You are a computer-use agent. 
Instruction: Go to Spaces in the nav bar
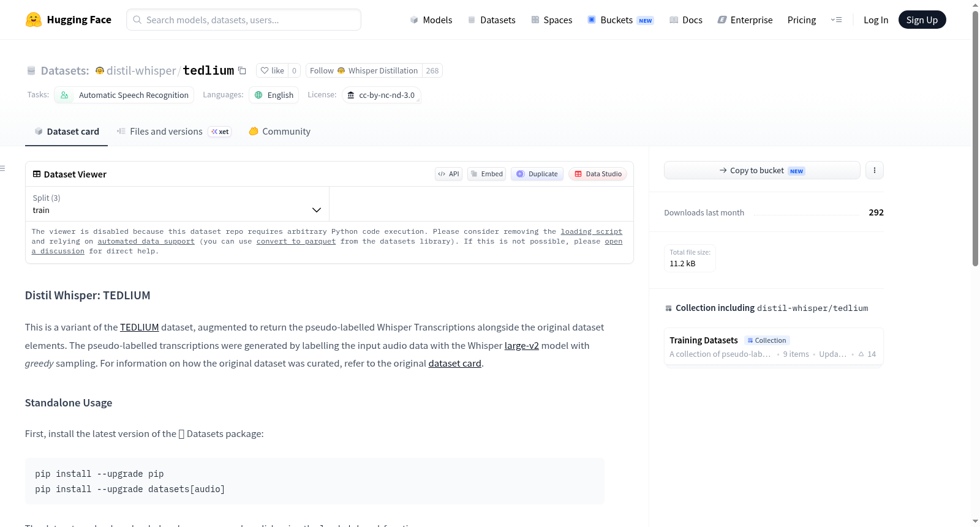[x=551, y=20]
